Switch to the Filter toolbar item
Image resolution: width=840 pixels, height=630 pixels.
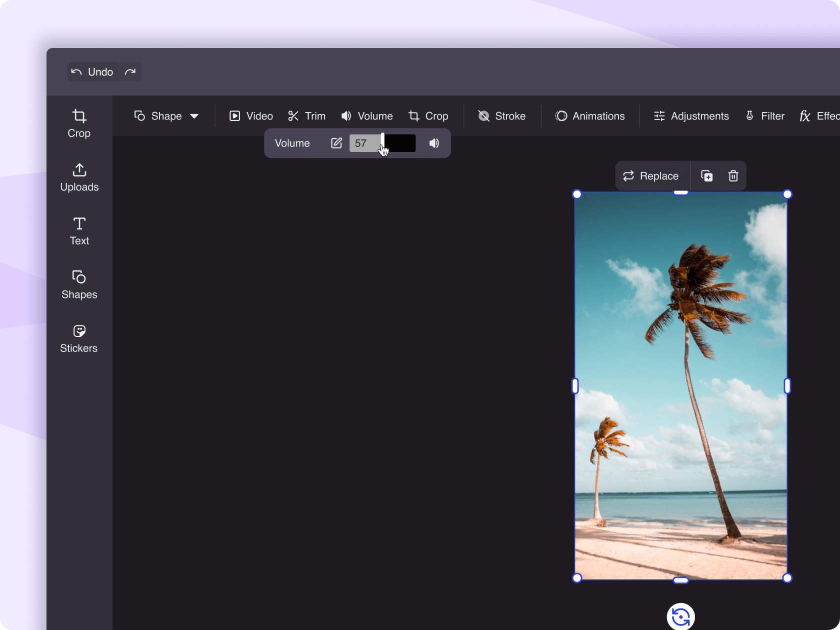pyautogui.click(x=765, y=115)
